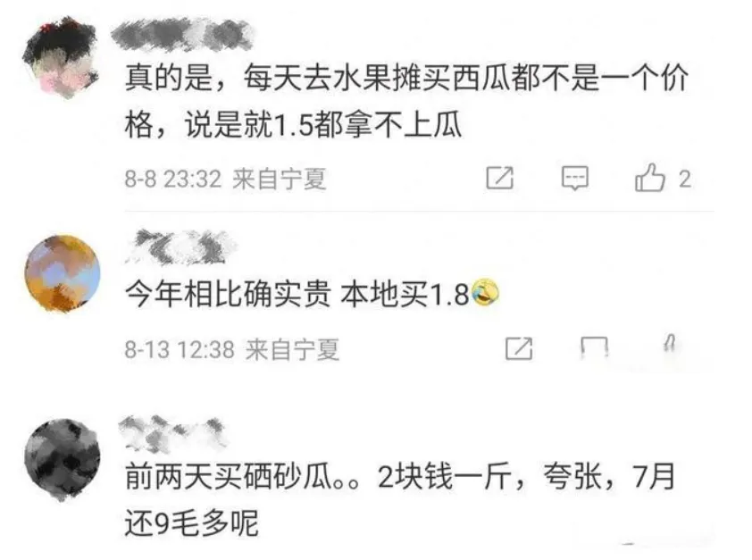Open third commenter's gray avatar
The height and width of the screenshot is (560, 752).
point(63,459)
